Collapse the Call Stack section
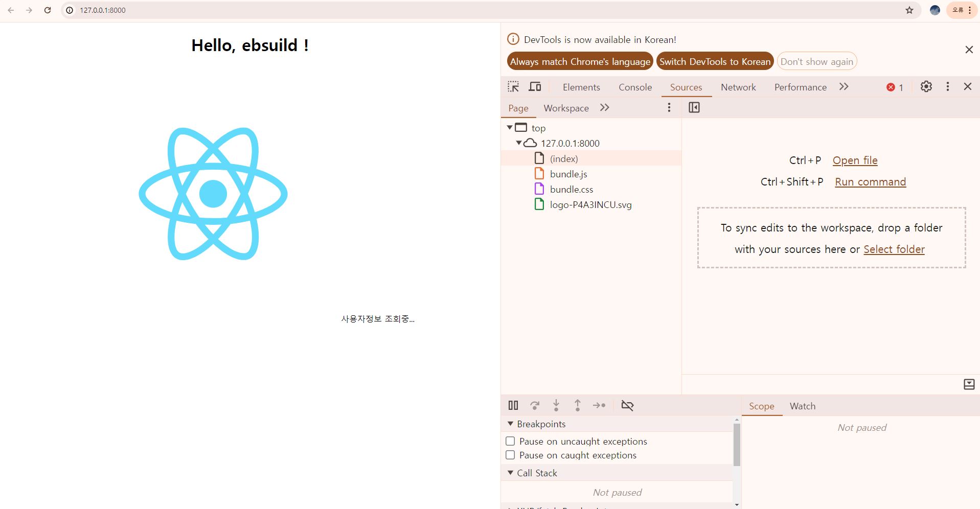The height and width of the screenshot is (509, 980). click(510, 473)
